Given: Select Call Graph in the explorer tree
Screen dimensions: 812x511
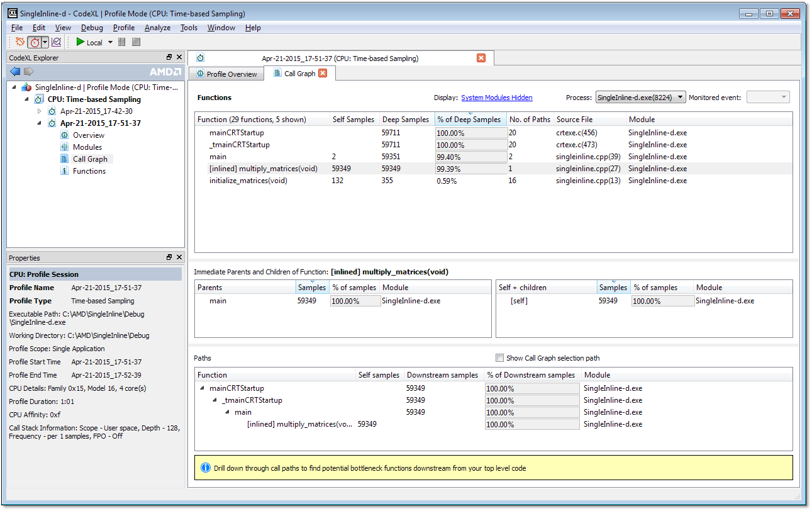Looking at the screenshot, I should [90, 159].
